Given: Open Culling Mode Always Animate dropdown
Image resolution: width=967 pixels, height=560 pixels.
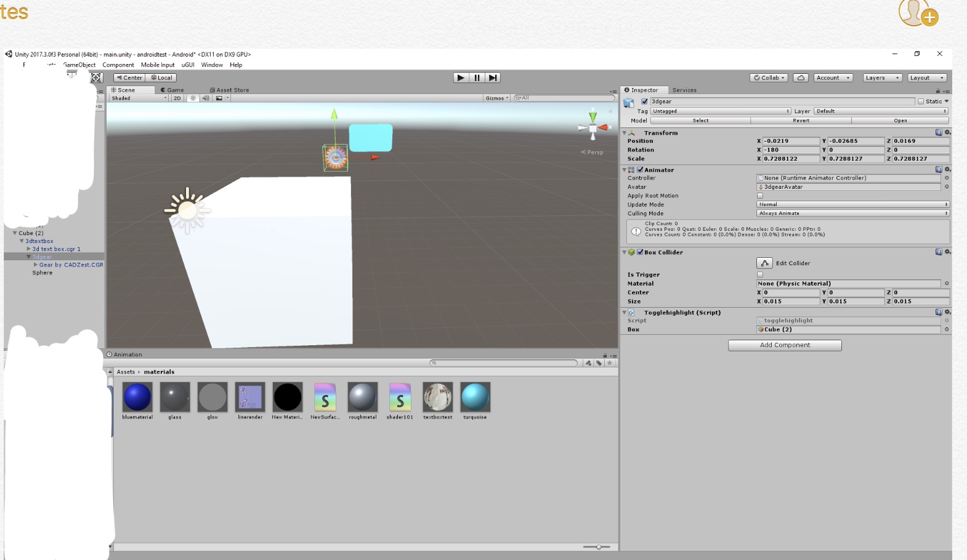Looking at the screenshot, I should coord(852,213).
